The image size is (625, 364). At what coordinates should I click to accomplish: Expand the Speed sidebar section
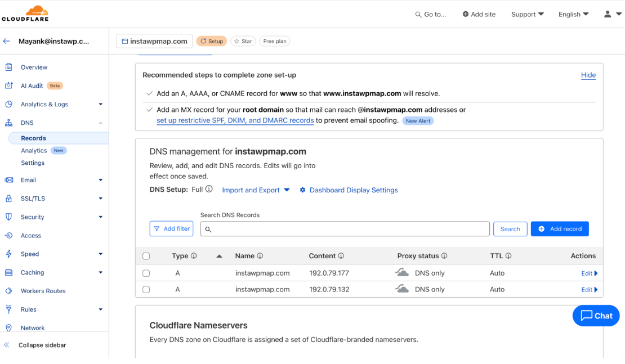pyautogui.click(x=100, y=254)
